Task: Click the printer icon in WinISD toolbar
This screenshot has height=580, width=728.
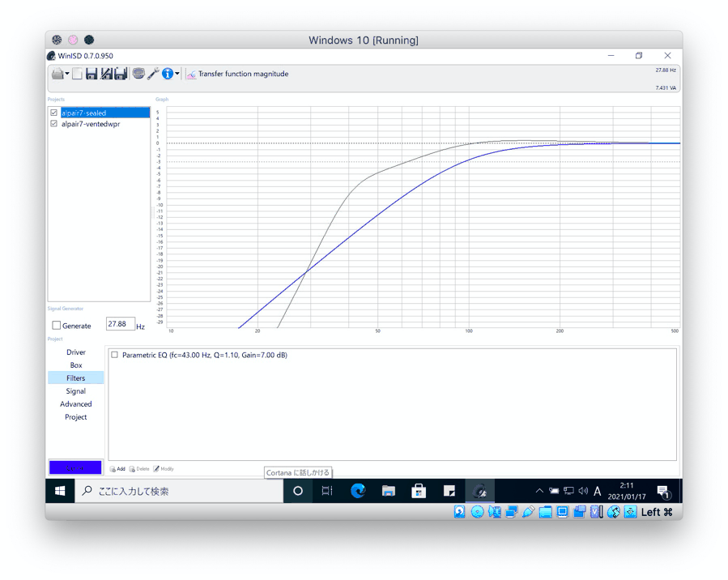Action: click(57, 74)
